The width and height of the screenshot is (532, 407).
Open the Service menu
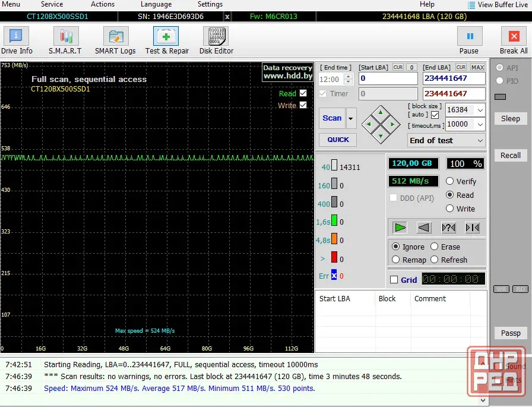pos(52,4)
